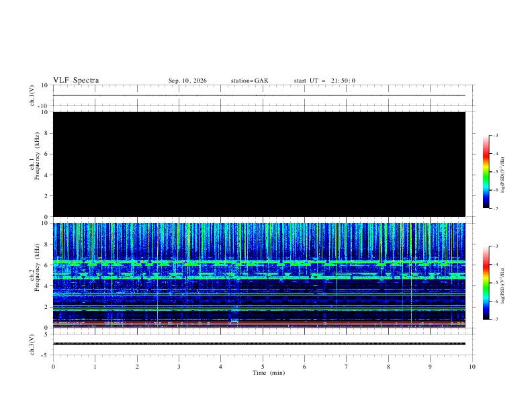Image resolution: width=532 pixels, height=411 pixels.
Task: Click the Time (min) axis label
Action: coord(269,373)
